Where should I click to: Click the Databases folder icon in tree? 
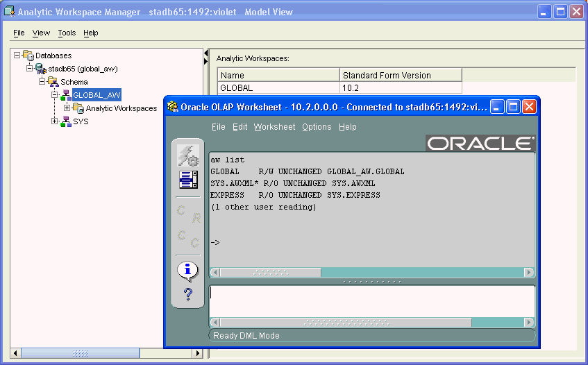(28, 56)
